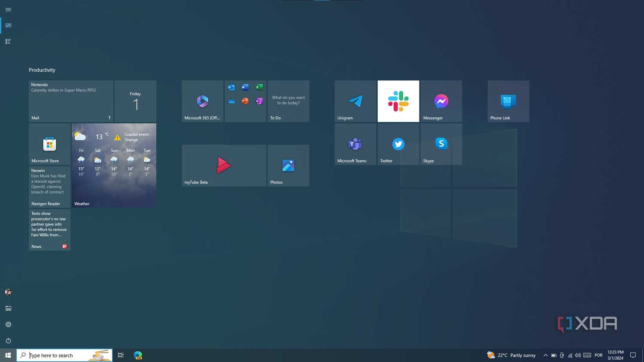The height and width of the screenshot is (362, 644).
Task: Open the To Do tile
Action: coord(289,101)
